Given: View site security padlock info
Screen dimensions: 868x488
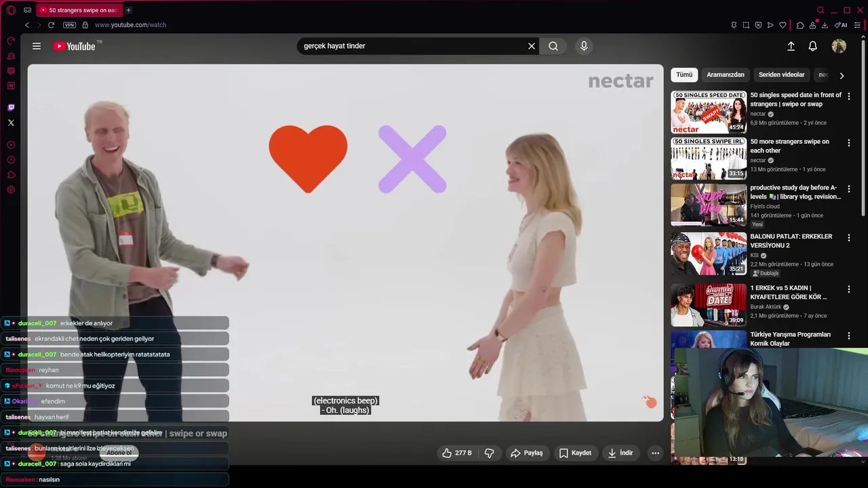Looking at the screenshot, I should tap(85, 25).
